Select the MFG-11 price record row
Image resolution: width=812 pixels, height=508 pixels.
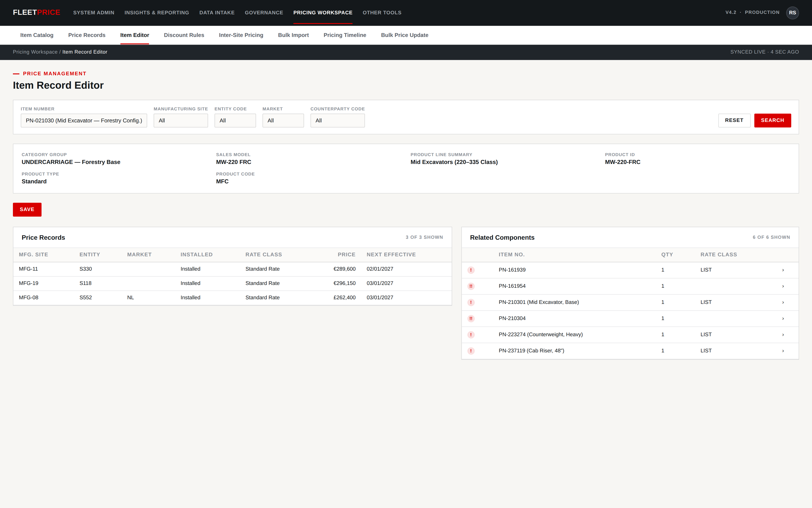coord(232,269)
